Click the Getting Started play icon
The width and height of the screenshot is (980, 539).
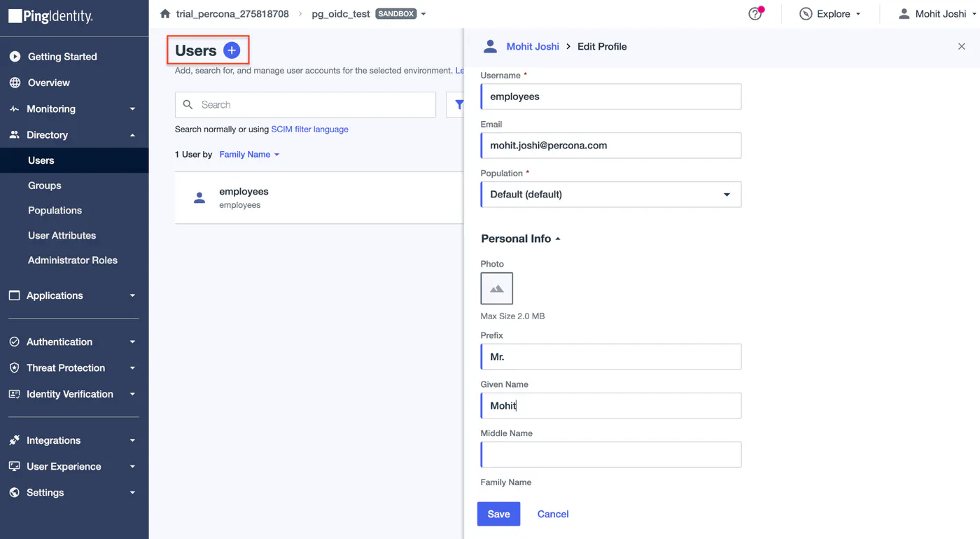[x=15, y=57]
